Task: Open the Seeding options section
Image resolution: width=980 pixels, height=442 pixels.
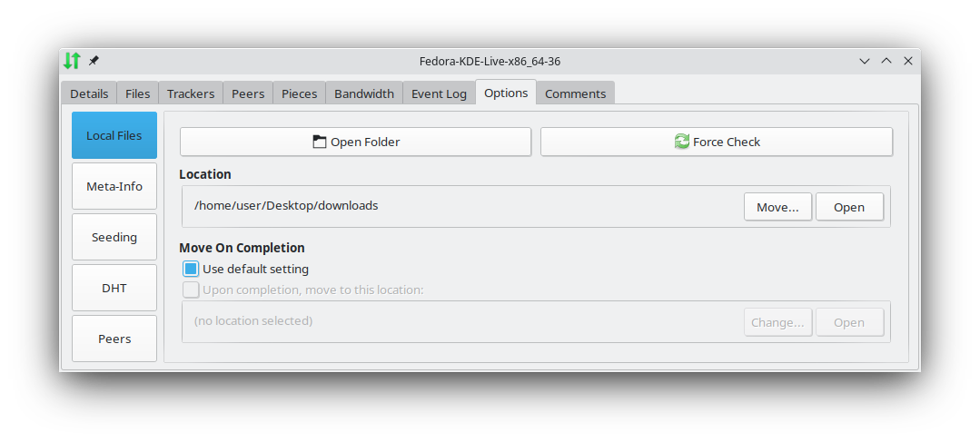Action: point(114,237)
